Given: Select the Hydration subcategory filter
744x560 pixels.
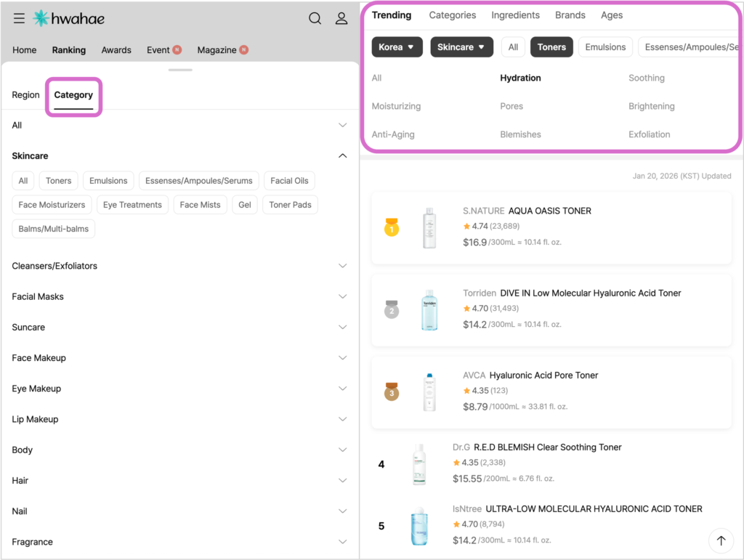Looking at the screenshot, I should 520,78.
